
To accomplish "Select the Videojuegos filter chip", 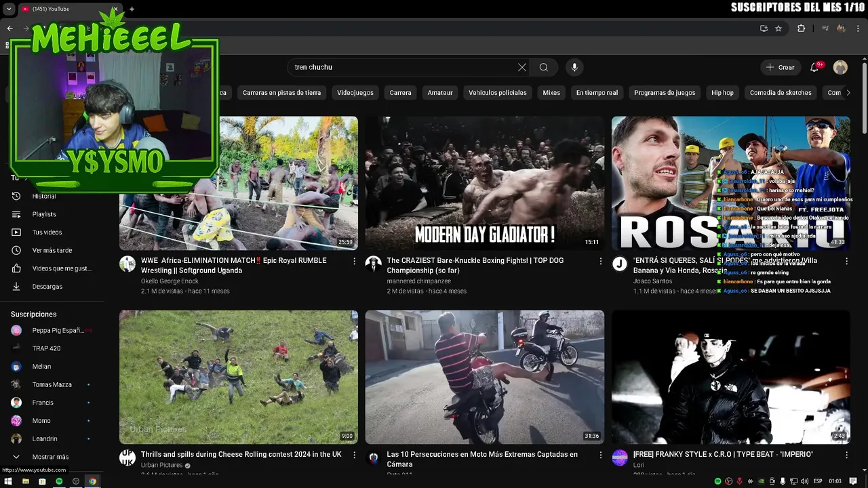I will (355, 93).
